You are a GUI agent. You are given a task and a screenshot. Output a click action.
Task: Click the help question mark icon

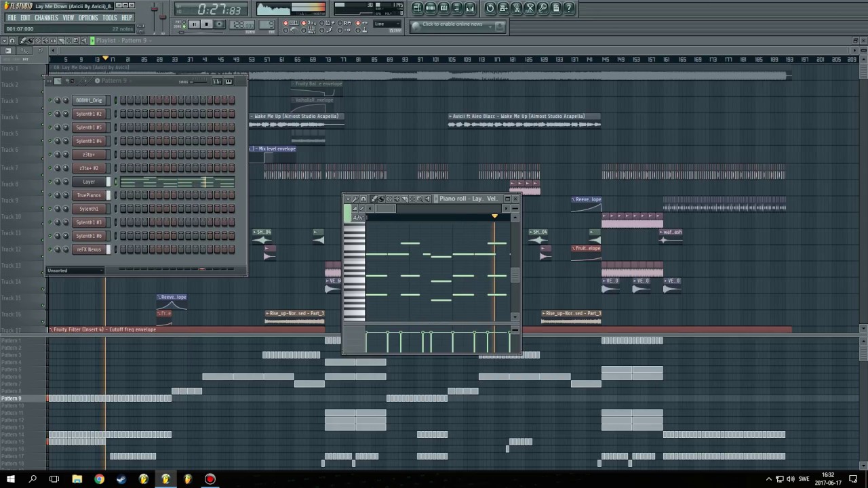[569, 8]
